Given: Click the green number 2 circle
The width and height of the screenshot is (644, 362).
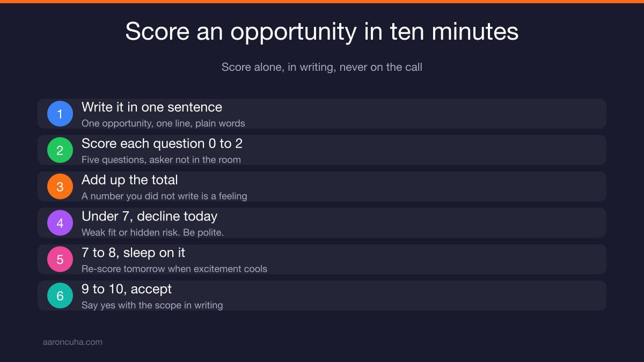Looking at the screenshot, I should pyautogui.click(x=60, y=150).
